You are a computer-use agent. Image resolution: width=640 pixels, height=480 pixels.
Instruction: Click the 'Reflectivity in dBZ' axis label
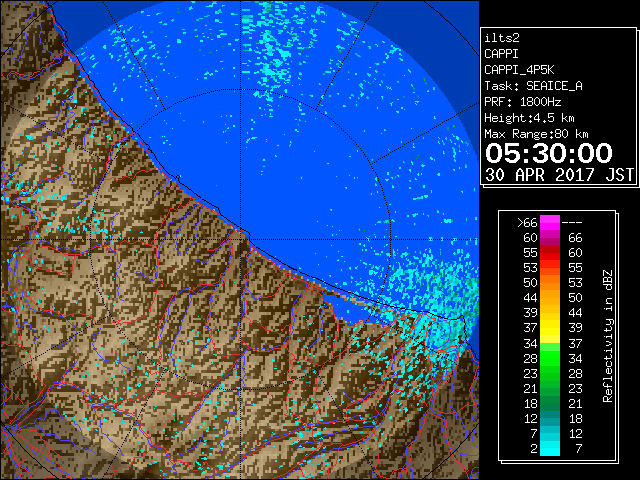[608, 336]
